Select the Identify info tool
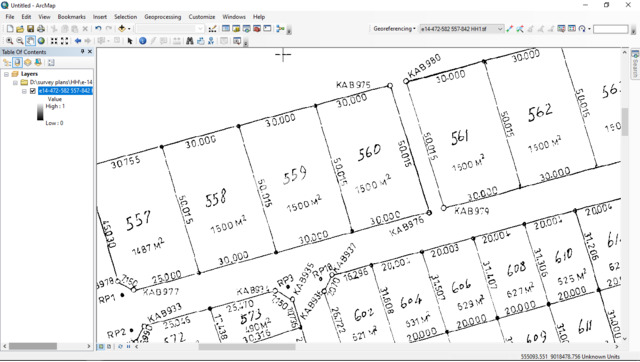Screen dimensions: 640x362 click(142, 41)
